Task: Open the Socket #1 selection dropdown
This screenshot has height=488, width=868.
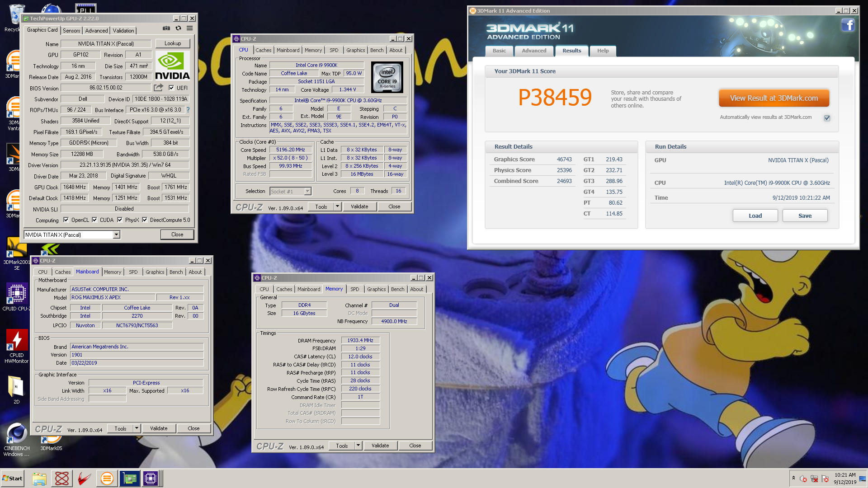Action: coord(307,191)
